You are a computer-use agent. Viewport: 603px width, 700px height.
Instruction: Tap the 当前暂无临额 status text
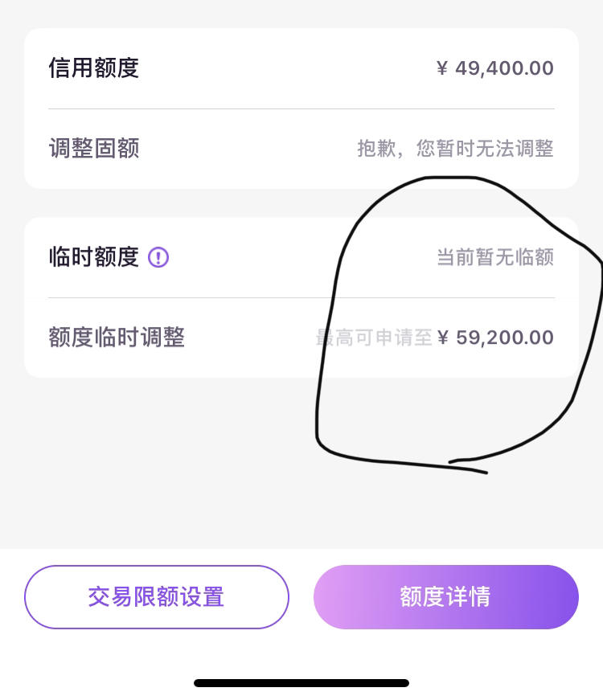pos(495,257)
